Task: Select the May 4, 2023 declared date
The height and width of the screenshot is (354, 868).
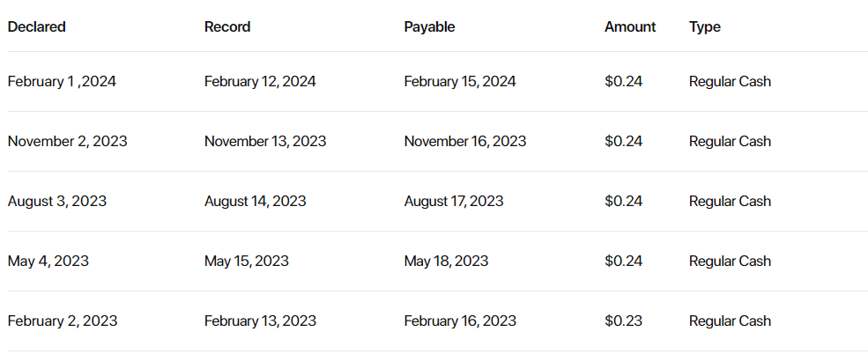Action: pos(48,261)
